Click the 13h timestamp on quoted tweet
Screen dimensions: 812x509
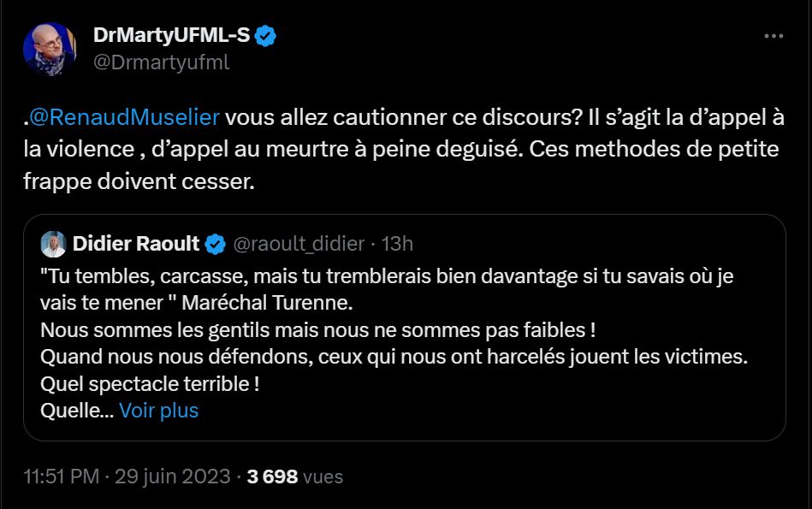(x=397, y=244)
